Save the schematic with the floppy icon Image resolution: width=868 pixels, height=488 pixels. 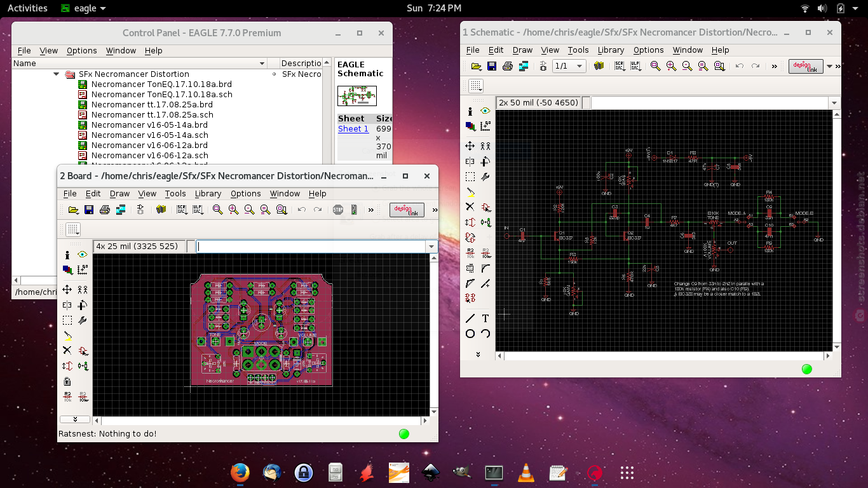[x=492, y=66]
